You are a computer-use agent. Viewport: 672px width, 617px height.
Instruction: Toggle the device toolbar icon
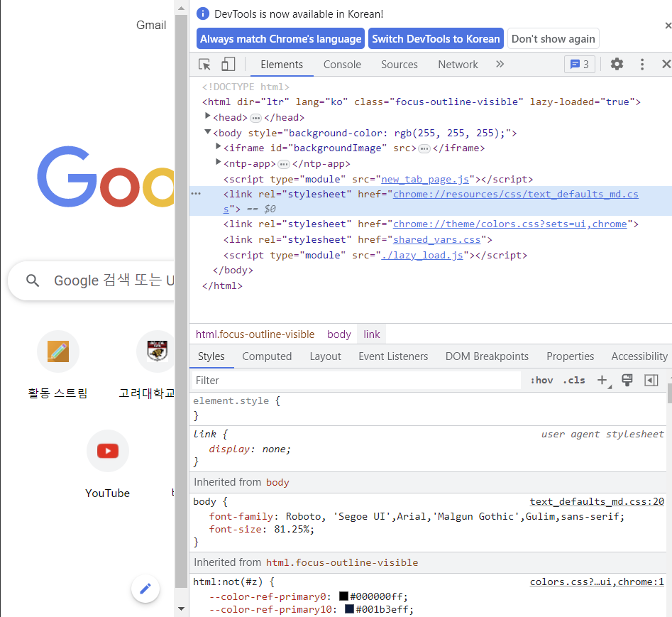click(227, 64)
